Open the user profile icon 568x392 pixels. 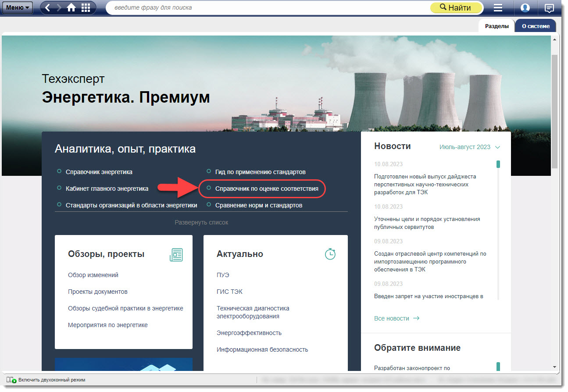click(525, 7)
